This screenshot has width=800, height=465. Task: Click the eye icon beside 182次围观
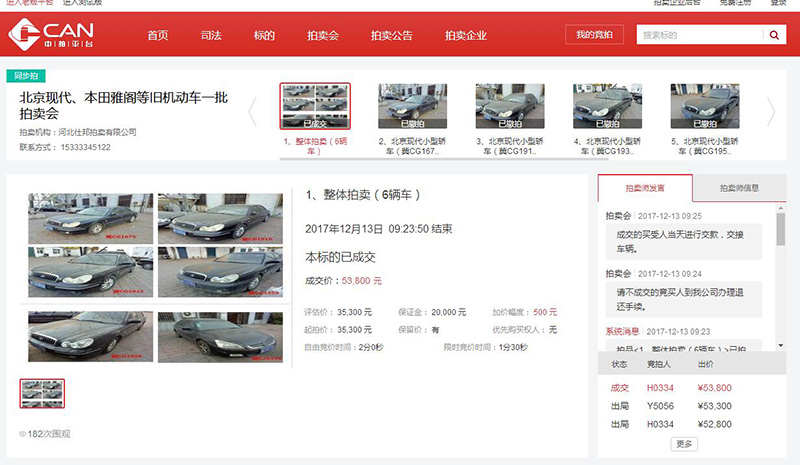point(22,434)
